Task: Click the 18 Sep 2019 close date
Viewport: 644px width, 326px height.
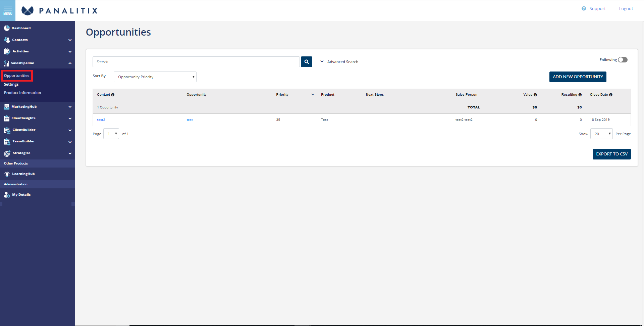Action: click(x=600, y=120)
